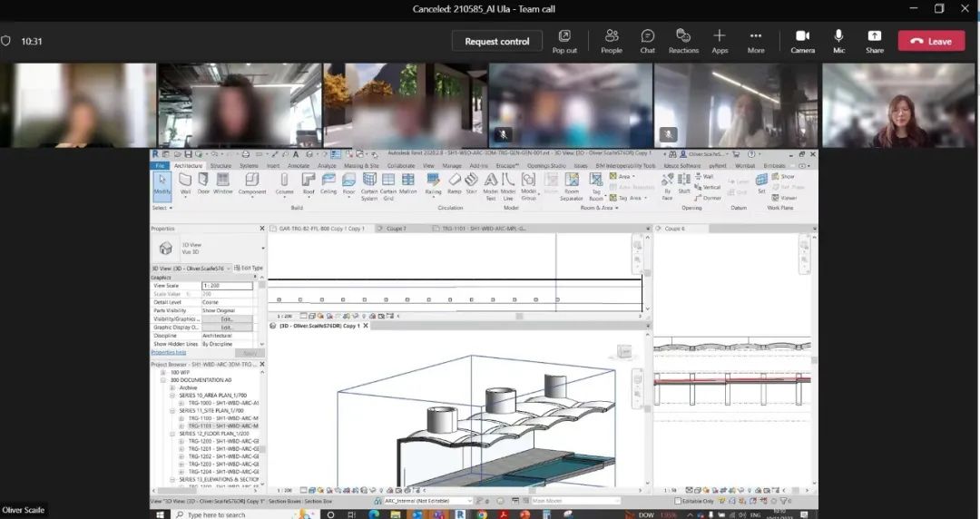Open the Pop out option in Teams

564,41
